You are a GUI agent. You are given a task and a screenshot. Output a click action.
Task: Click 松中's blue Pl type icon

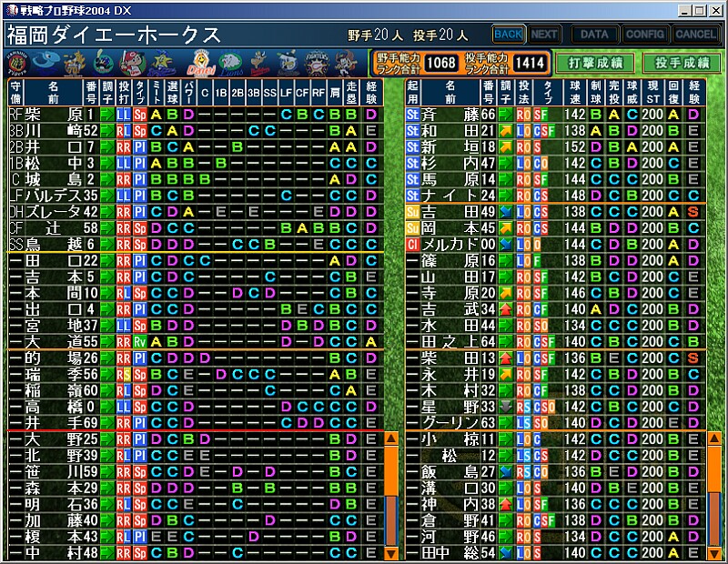pyautogui.click(x=140, y=164)
